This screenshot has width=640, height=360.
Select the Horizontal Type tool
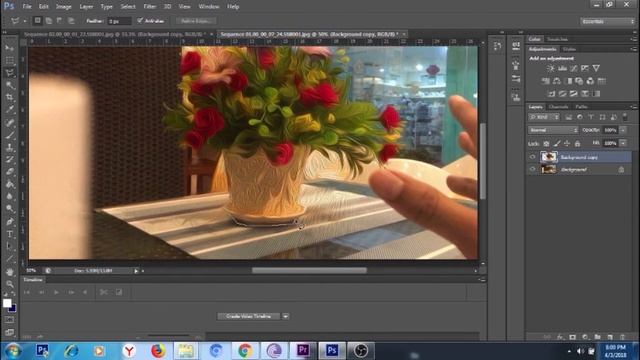pyautogui.click(x=10, y=234)
